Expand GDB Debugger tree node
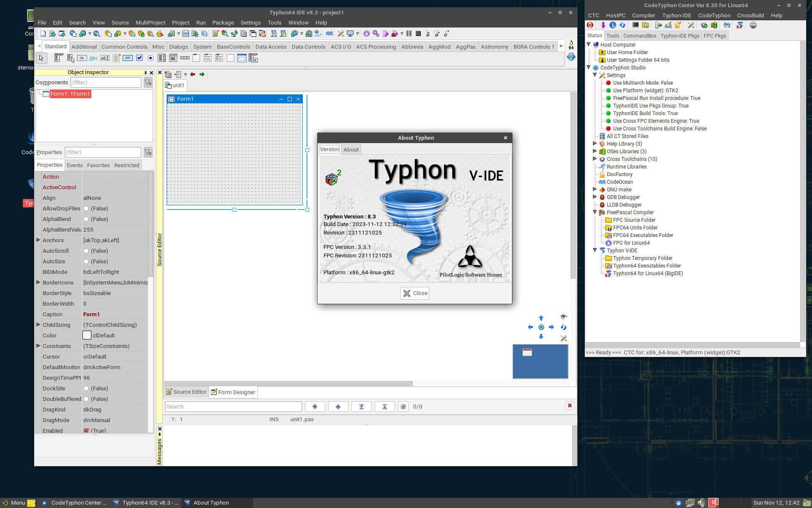 click(x=595, y=197)
